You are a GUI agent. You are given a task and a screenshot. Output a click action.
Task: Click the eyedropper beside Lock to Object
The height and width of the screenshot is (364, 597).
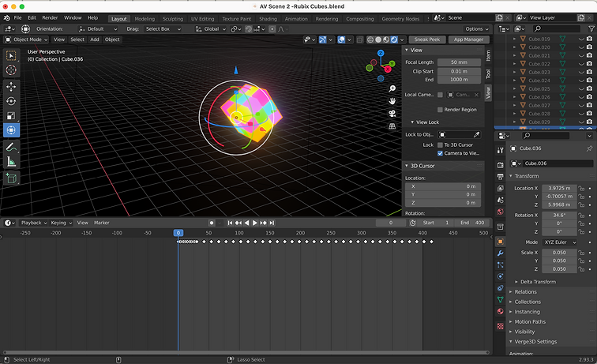point(476,135)
